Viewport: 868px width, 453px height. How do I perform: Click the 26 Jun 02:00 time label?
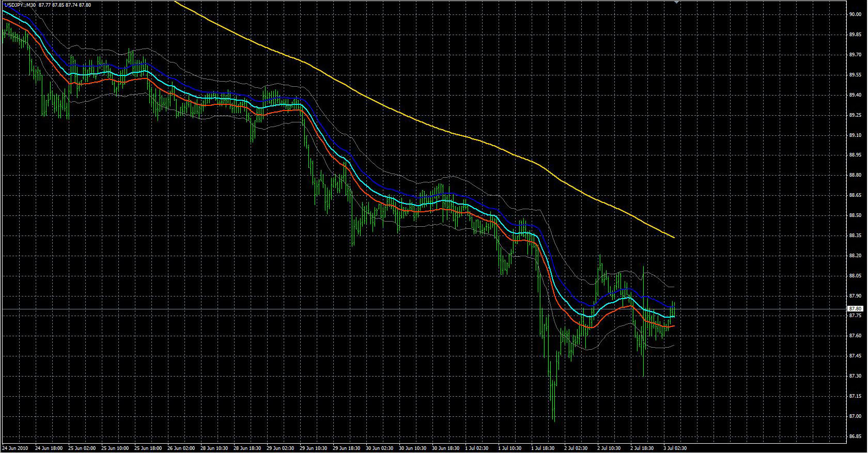tap(181, 448)
